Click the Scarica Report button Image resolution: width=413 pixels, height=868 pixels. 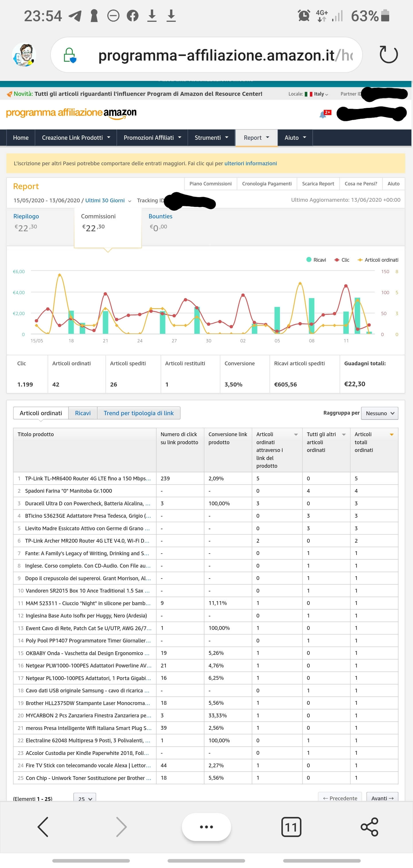318,184
